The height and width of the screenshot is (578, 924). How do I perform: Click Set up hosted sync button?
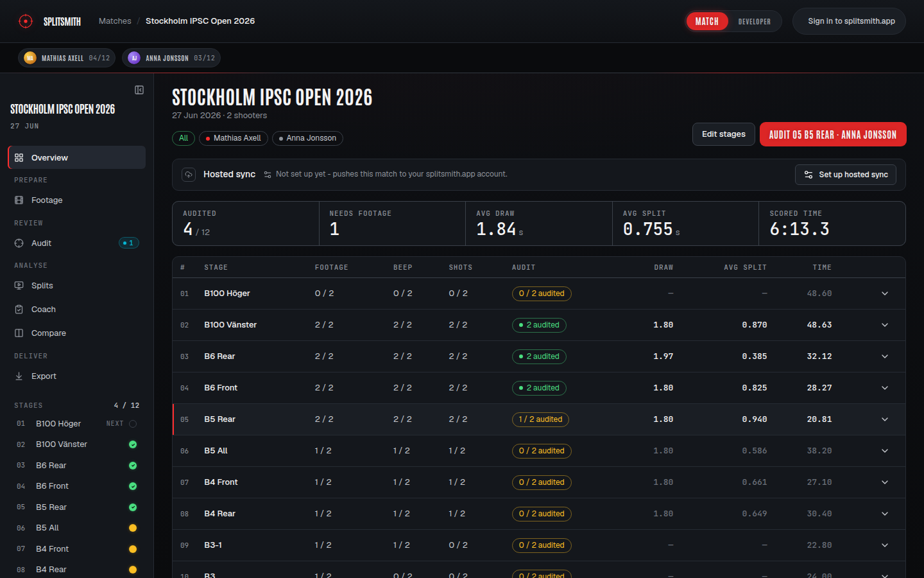(846, 175)
